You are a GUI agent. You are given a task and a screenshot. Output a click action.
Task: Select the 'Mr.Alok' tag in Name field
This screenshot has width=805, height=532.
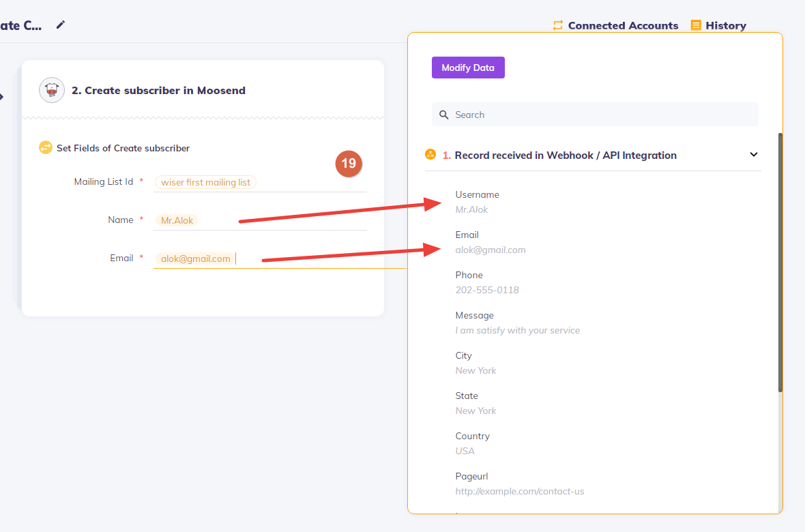177,221
